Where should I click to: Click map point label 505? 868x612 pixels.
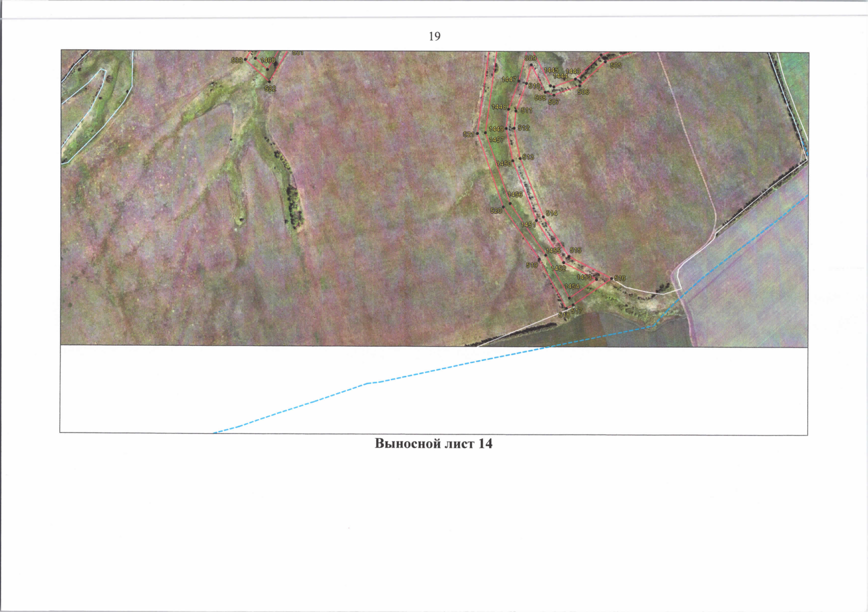[616, 66]
